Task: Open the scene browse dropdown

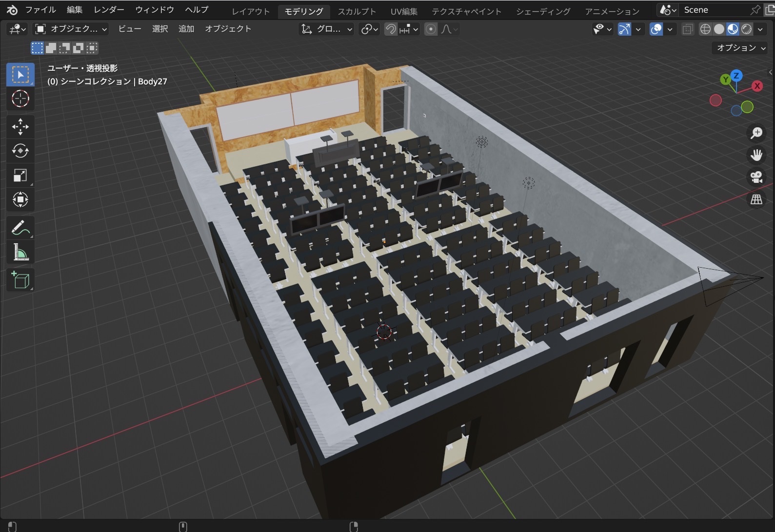Action: tap(668, 10)
